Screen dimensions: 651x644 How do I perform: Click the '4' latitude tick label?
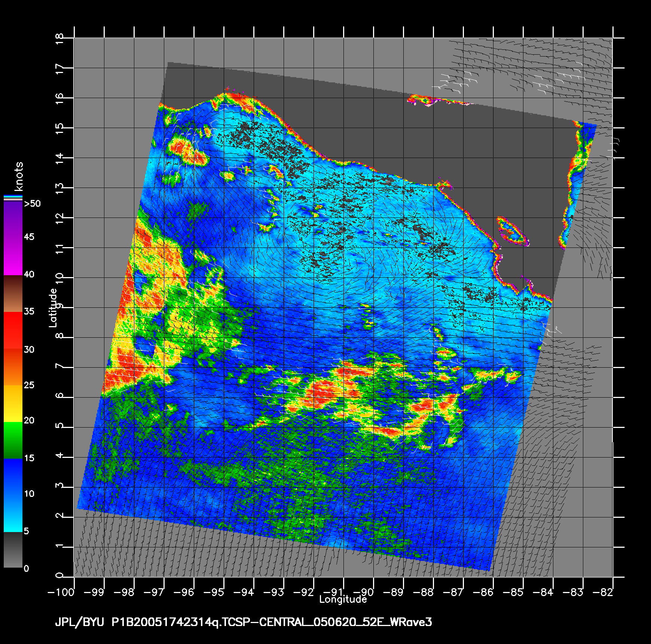click(x=60, y=455)
